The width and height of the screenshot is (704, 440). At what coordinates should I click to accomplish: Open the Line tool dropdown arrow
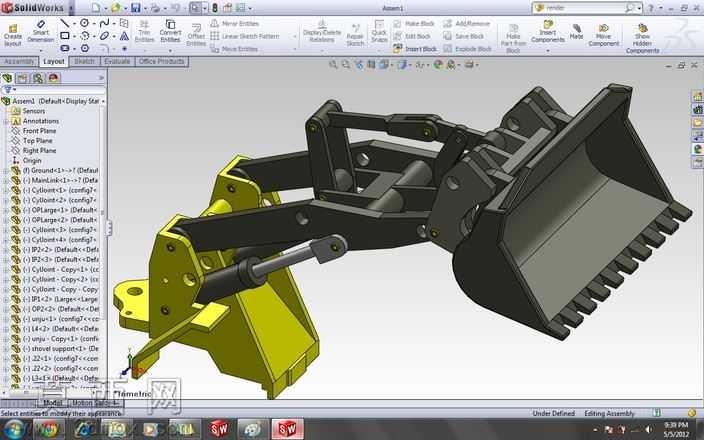(74, 23)
